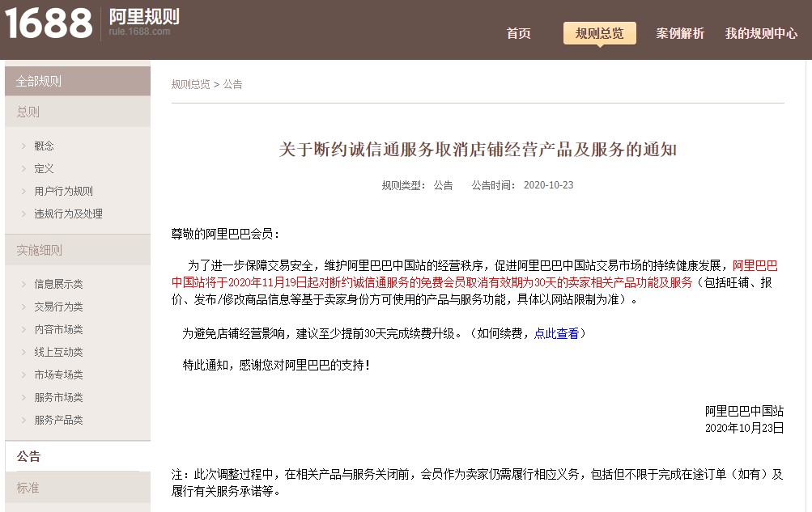Select the 规则总览 tab

coord(599,34)
